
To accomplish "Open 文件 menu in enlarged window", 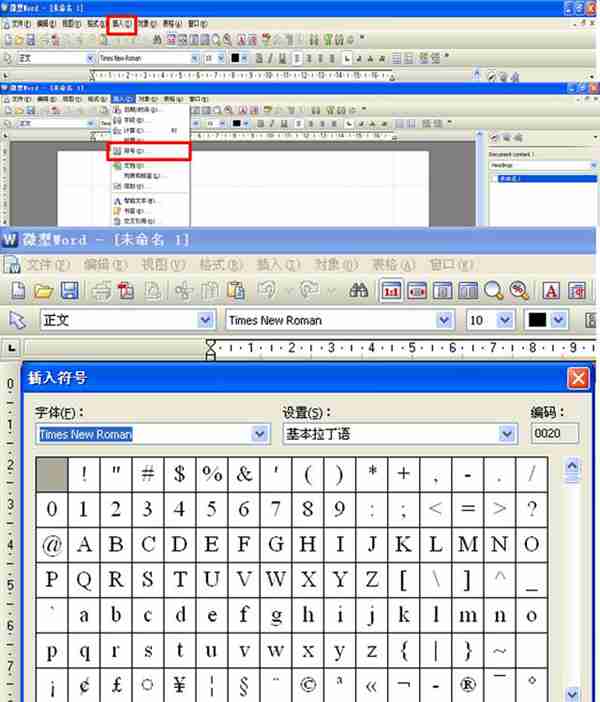I will coord(47,265).
